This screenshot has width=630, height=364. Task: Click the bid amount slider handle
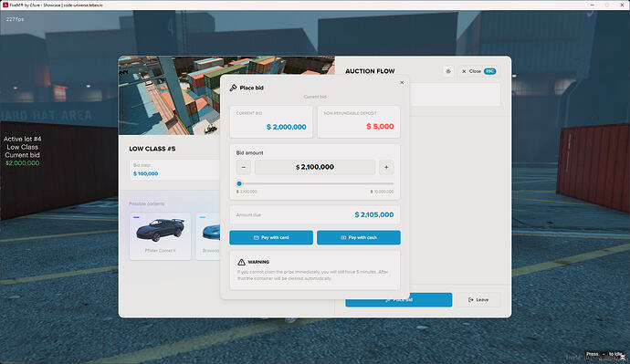239,183
